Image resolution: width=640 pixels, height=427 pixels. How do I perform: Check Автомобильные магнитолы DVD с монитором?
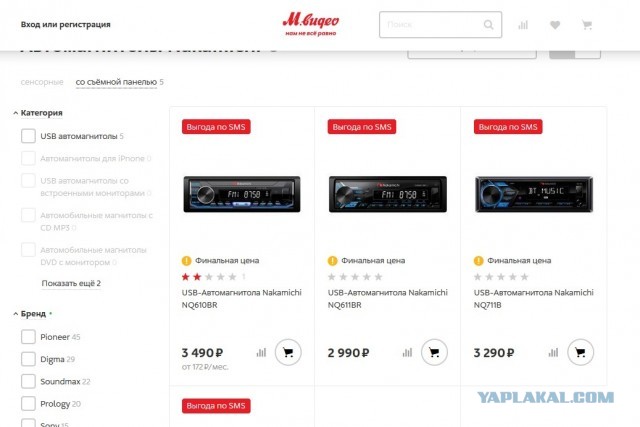(28, 250)
